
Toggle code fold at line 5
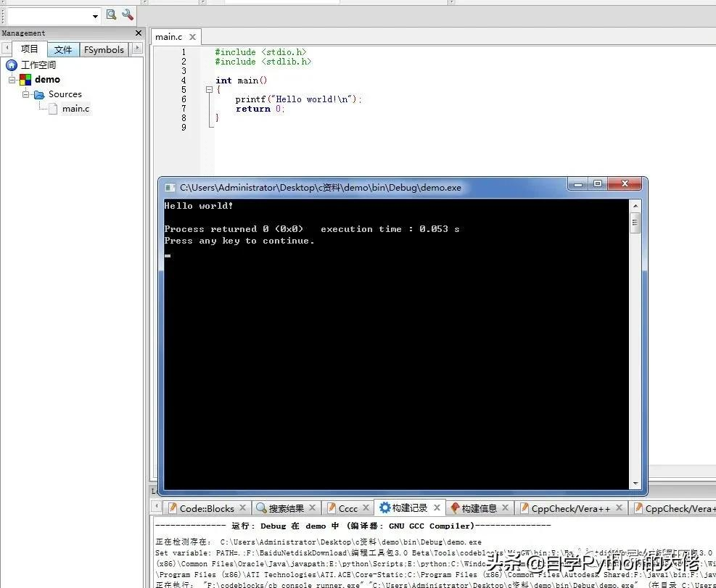[x=209, y=89]
